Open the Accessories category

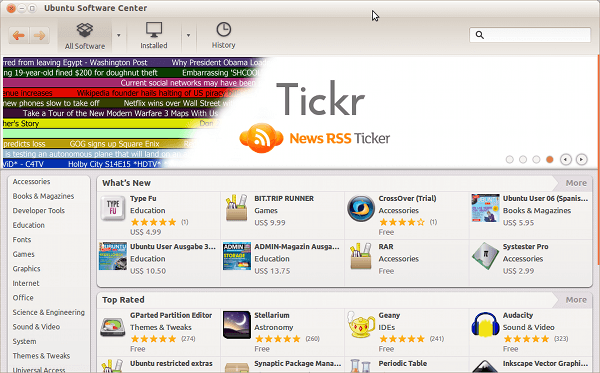pyautogui.click(x=31, y=182)
